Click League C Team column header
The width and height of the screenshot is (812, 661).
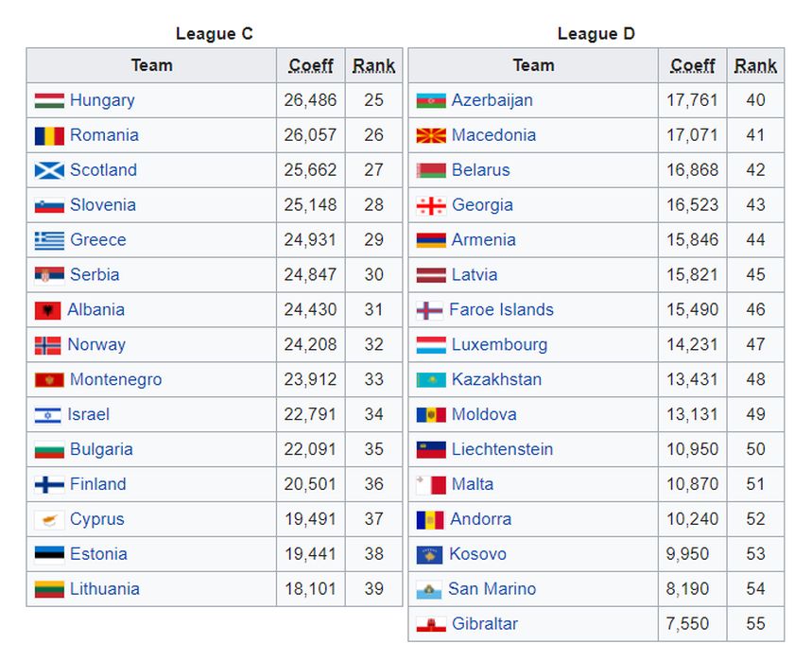coord(151,65)
